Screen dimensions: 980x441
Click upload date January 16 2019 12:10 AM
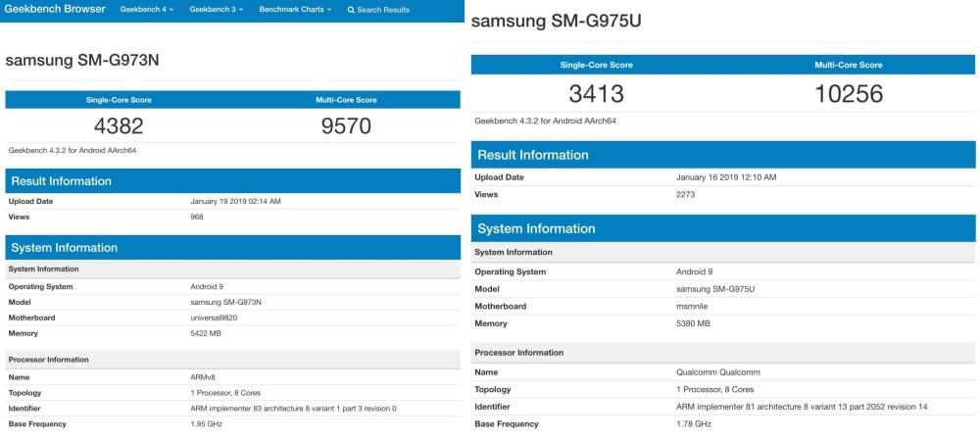click(726, 177)
